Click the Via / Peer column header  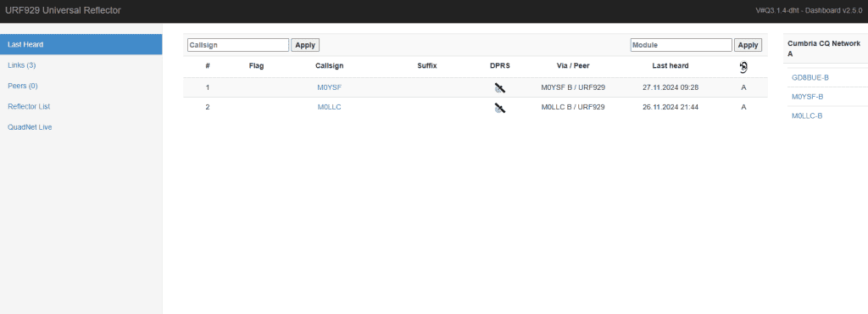(x=573, y=65)
